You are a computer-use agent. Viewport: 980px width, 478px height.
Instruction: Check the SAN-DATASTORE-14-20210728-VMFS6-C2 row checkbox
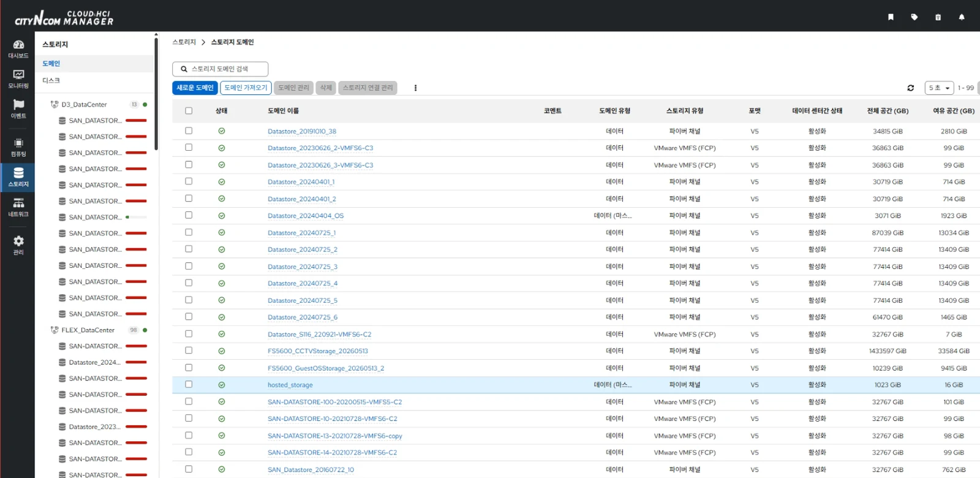(189, 452)
